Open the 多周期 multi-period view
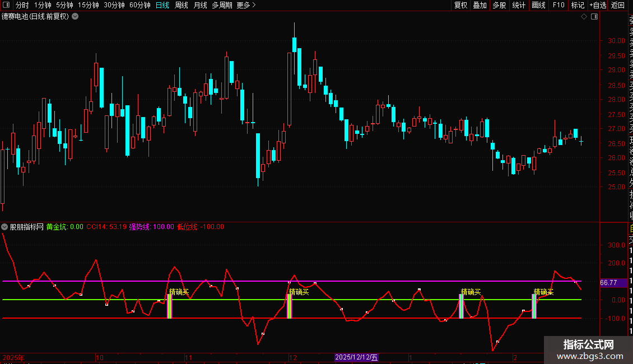Image resolution: width=633 pixels, height=364 pixels. [x=222, y=5]
